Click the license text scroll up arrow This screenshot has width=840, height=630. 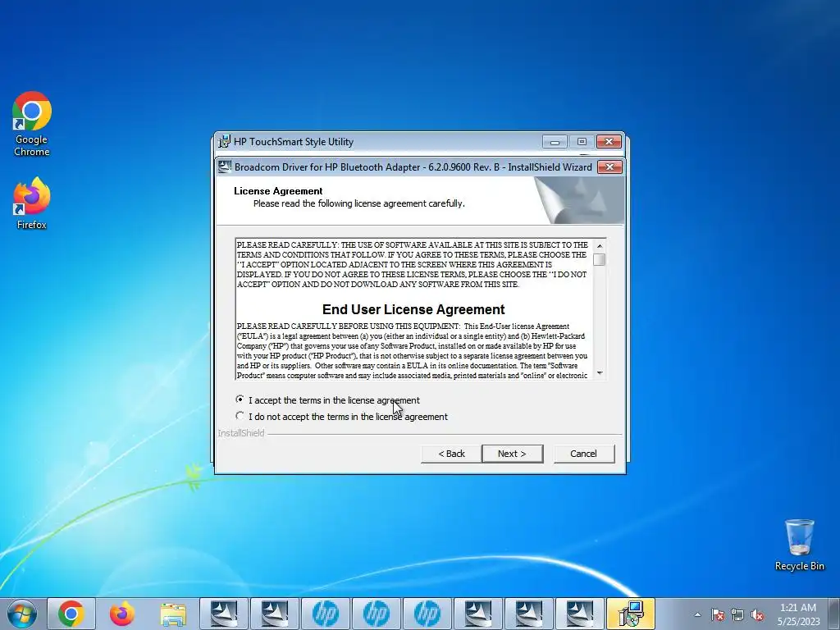click(x=600, y=246)
